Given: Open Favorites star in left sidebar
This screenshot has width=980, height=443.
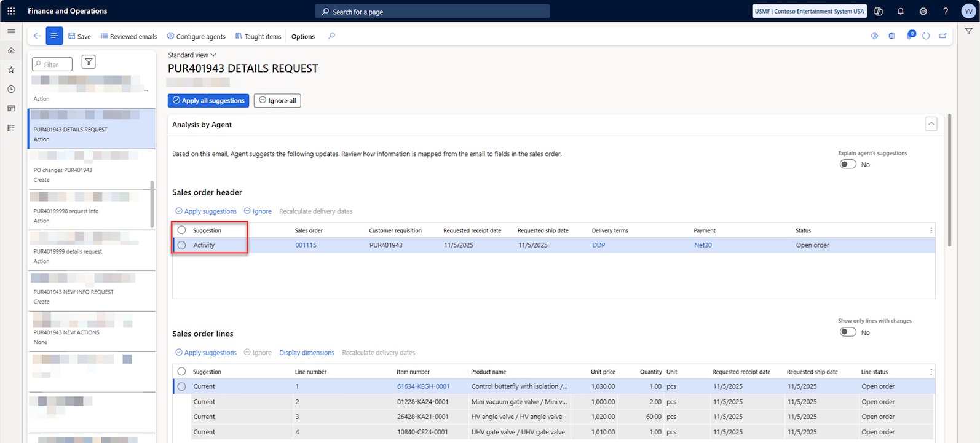Looking at the screenshot, I should 11,70.
